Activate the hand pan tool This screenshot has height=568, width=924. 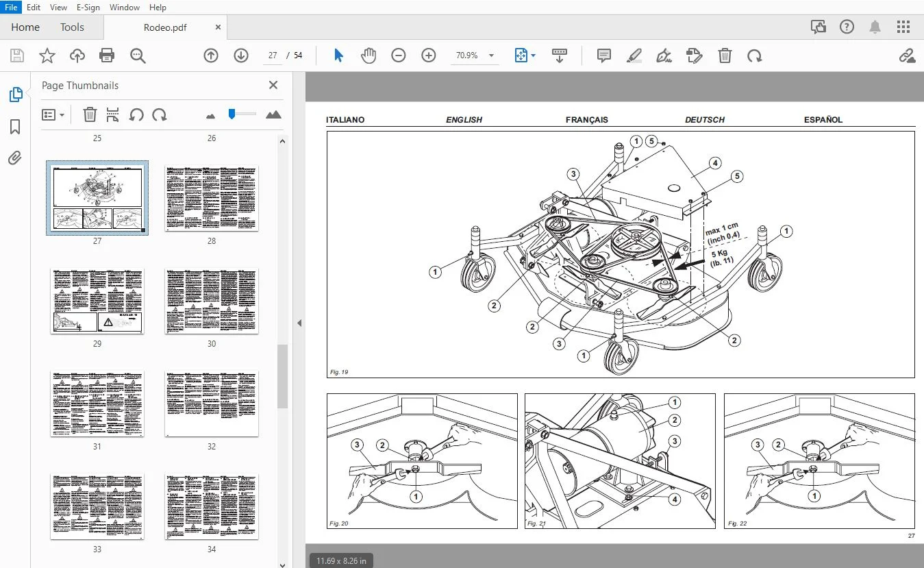(369, 55)
